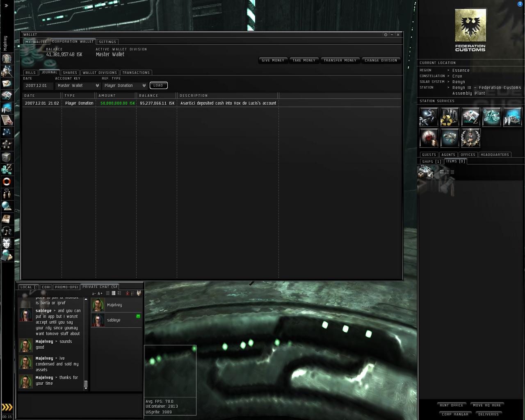This screenshot has height=420, width=525.
Task: Switch to the Local chat tab
Action: [x=28, y=287]
